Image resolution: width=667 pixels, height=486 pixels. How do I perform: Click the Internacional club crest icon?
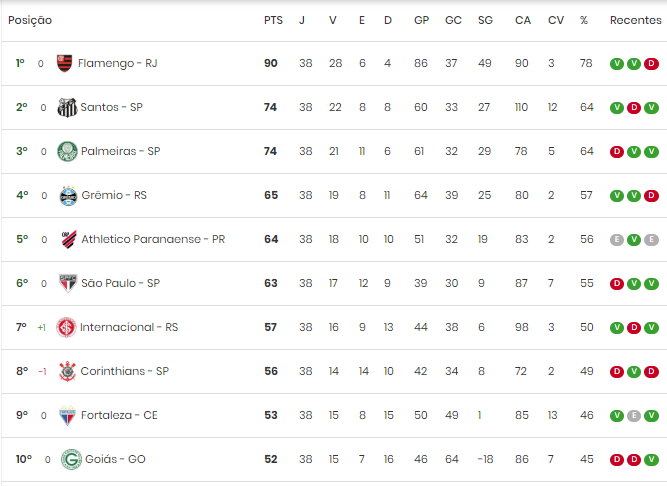point(66,327)
